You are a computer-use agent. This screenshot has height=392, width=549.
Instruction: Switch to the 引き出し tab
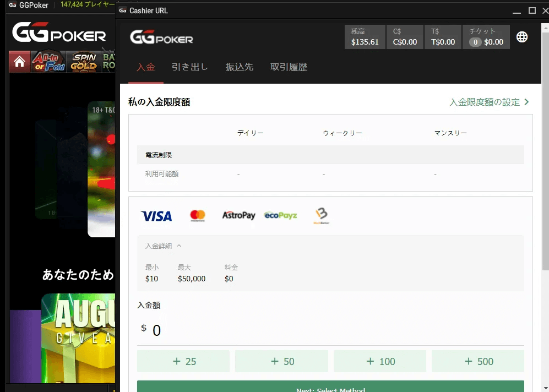(x=190, y=67)
